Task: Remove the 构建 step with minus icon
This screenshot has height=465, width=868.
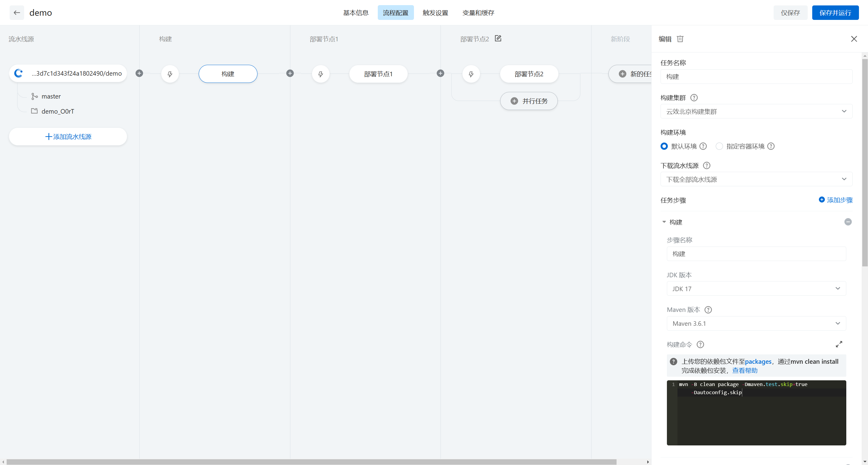Action: (x=848, y=222)
